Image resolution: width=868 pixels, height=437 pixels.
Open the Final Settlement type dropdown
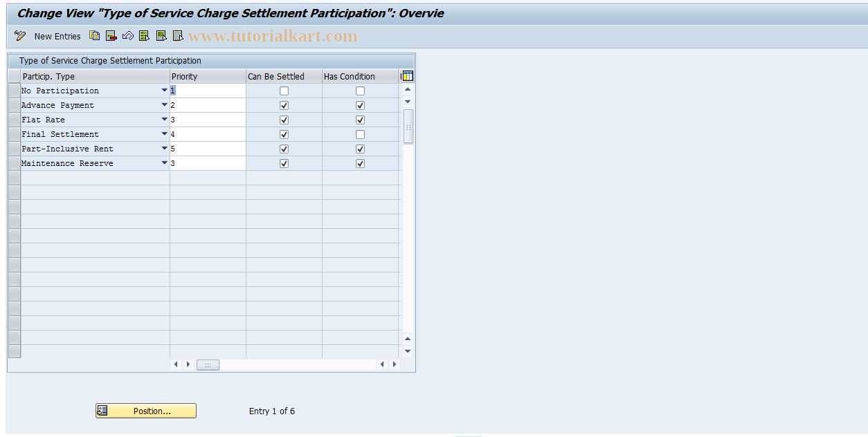click(x=164, y=134)
